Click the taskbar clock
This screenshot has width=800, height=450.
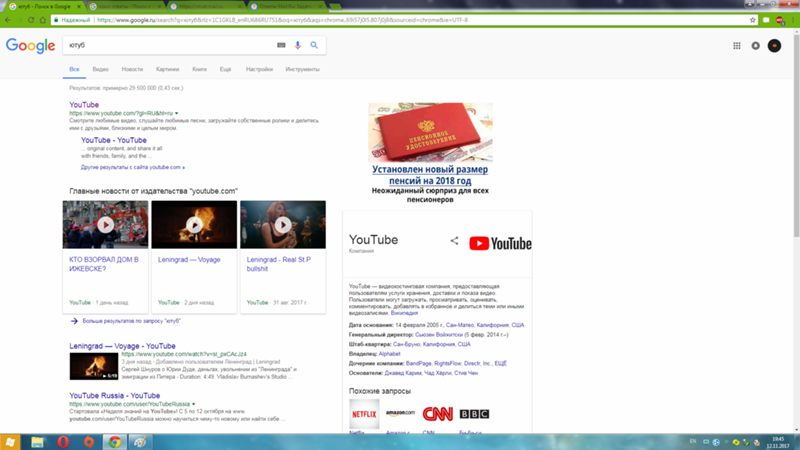(x=778, y=442)
